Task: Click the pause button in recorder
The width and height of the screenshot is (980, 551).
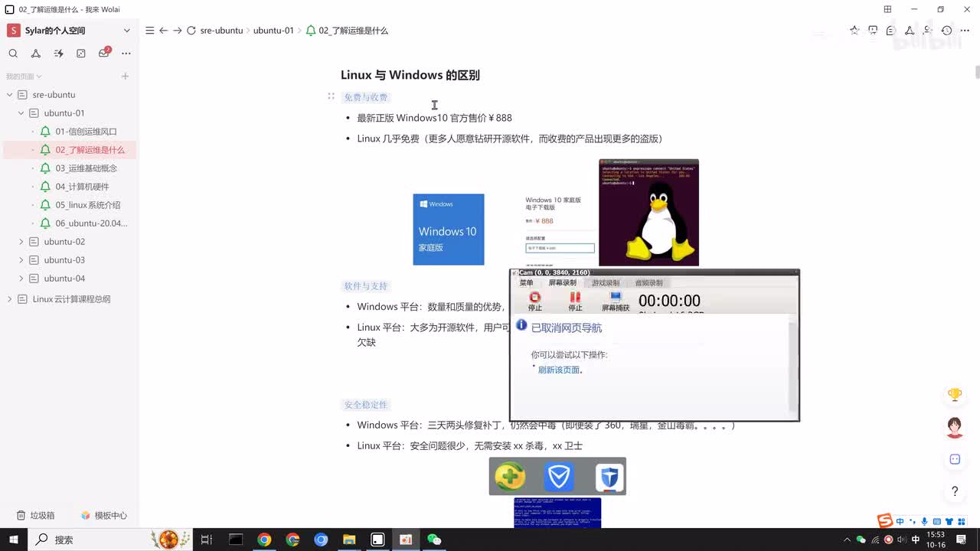Action: [575, 302]
